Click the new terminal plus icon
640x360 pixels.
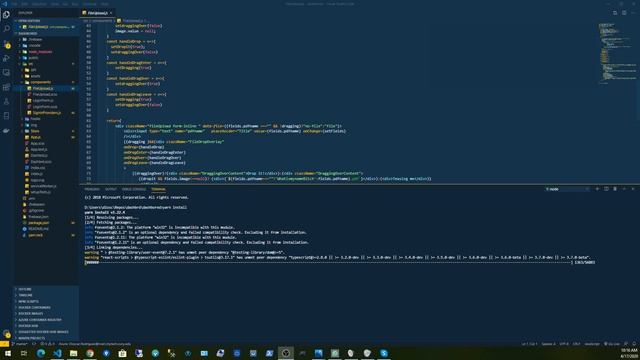click(597, 189)
